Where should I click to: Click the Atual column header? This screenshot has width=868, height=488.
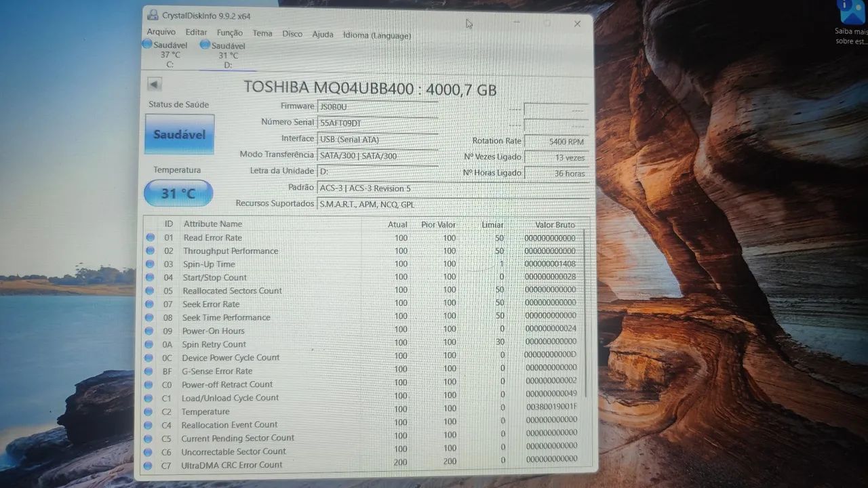tap(397, 224)
